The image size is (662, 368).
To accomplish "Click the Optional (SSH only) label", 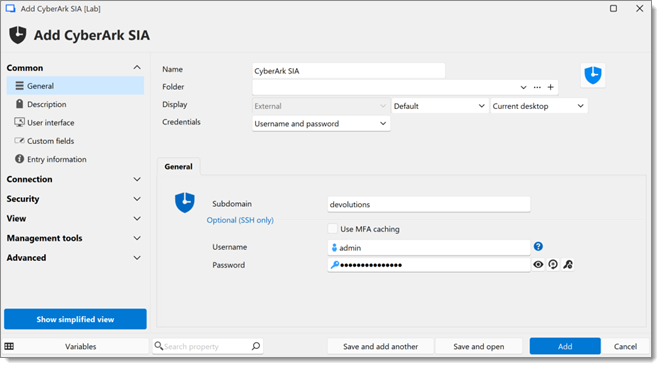I will pos(240,220).
